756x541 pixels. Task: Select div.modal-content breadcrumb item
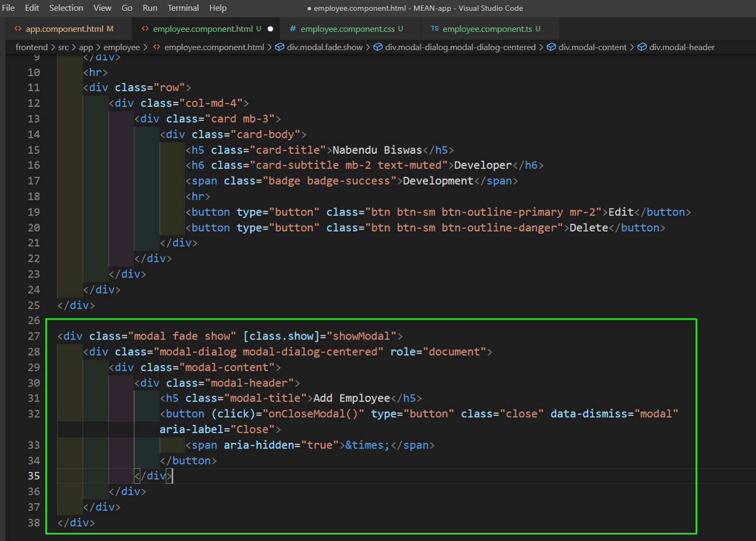[x=592, y=48]
